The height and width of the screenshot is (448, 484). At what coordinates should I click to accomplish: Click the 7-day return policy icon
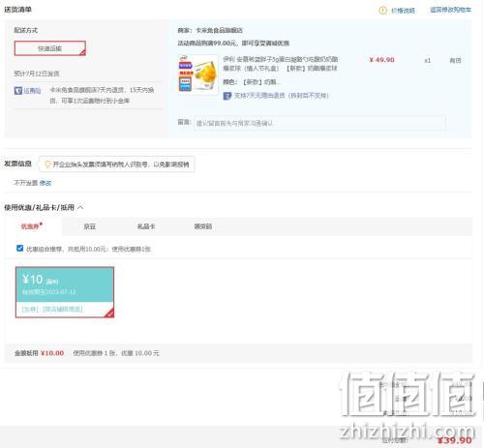tap(227, 96)
